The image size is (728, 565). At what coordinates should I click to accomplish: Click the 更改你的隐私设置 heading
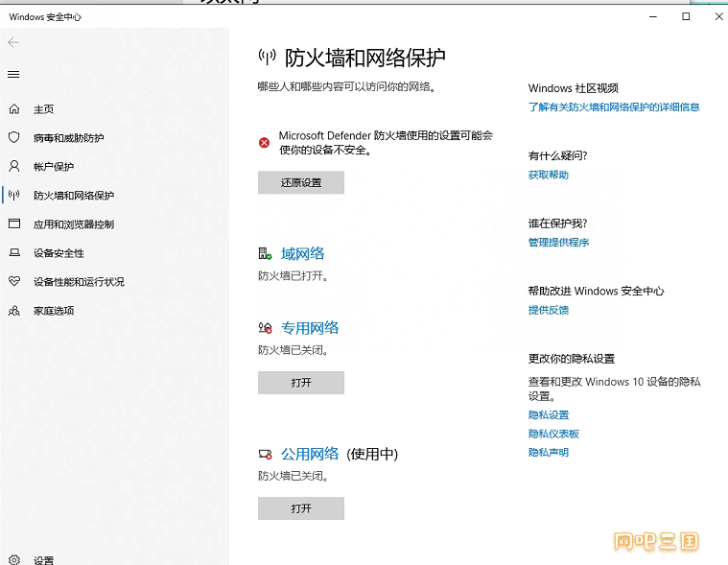tap(572, 359)
